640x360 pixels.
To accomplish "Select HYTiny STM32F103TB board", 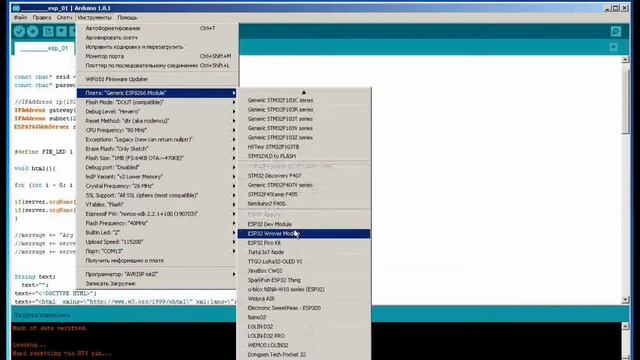I will [304, 147].
